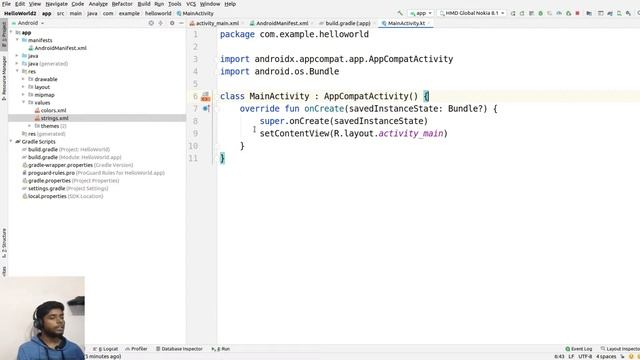Viewport: 640px width, 360px height.
Task: Toggle the Project side tool button
Action: 4,35
